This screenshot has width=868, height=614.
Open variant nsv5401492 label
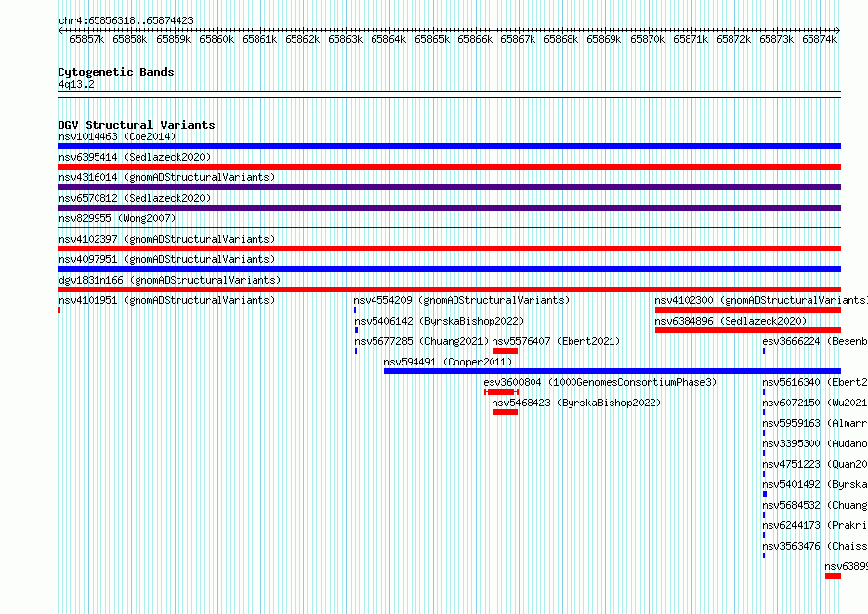(815, 484)
